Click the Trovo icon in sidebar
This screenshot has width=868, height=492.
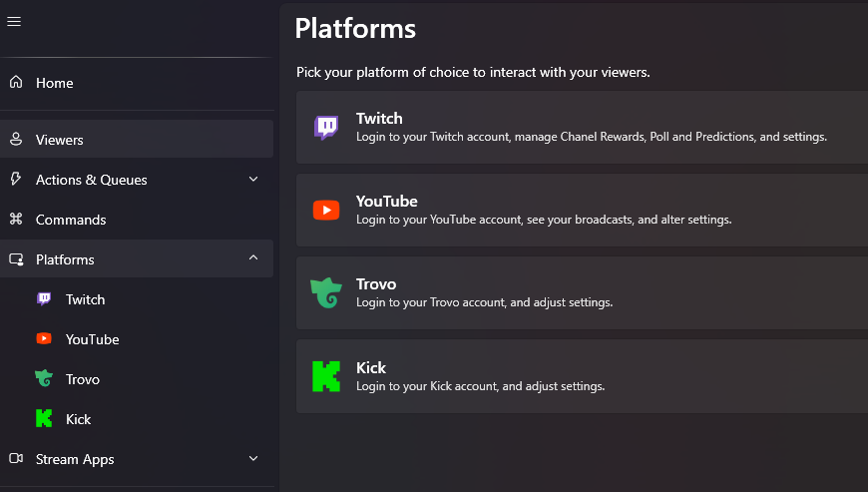tap(44, 378)
